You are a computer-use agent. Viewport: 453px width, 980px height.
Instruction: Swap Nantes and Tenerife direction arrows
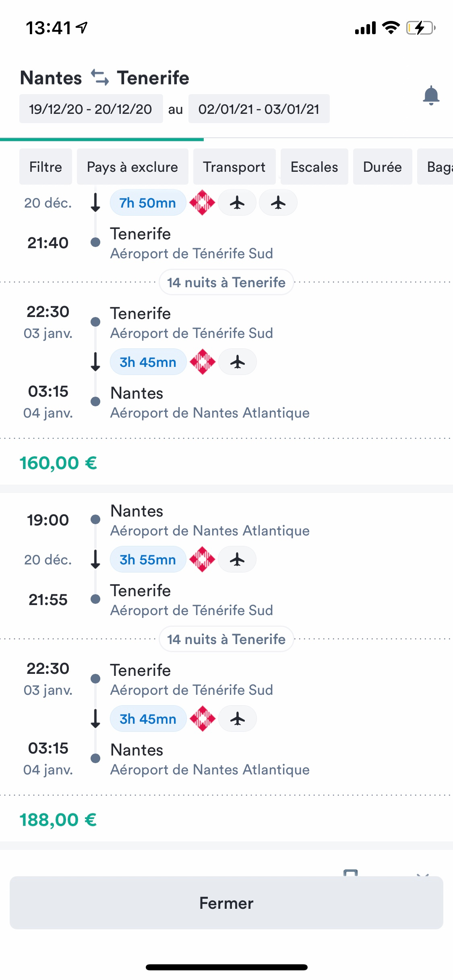[x=99, y=77]
